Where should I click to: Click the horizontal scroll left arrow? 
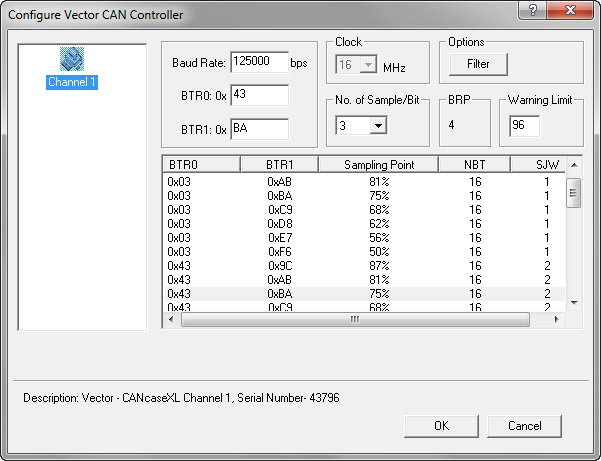coord(171,319)
